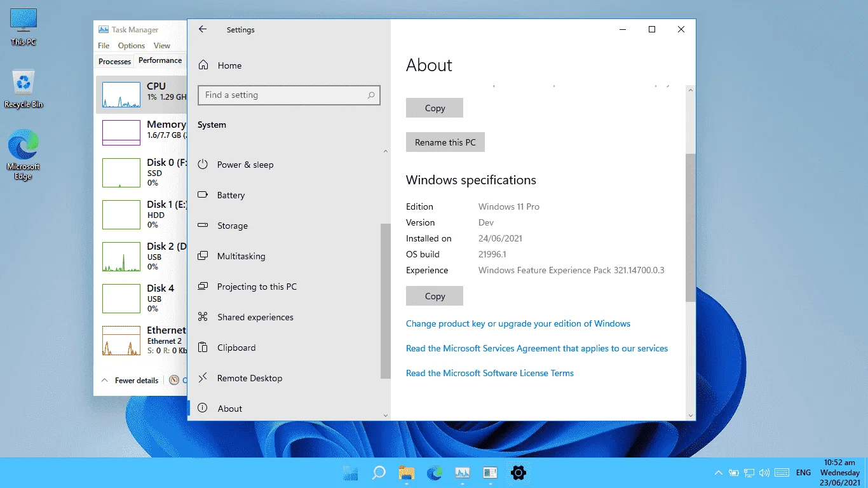868x488 pixels.
Task: Click Copy button below Windows specifications
Action: (435, 296)
